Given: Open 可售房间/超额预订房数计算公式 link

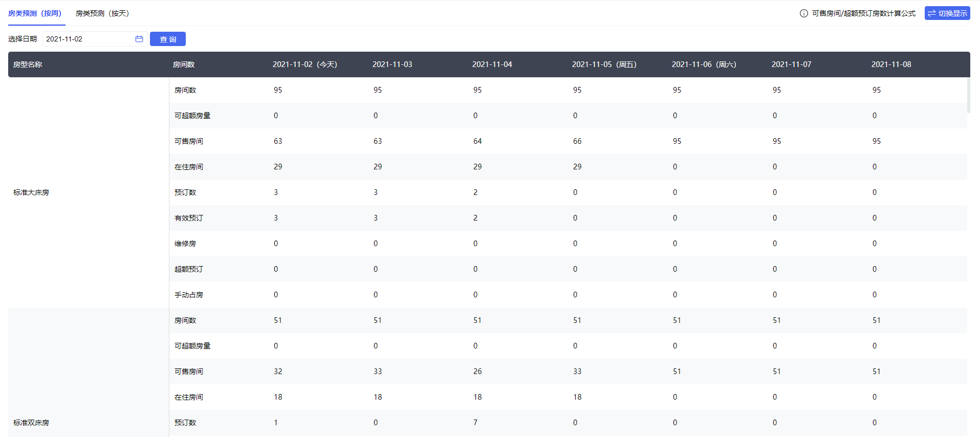Looking at the screenshot, I should click(863, 13).
